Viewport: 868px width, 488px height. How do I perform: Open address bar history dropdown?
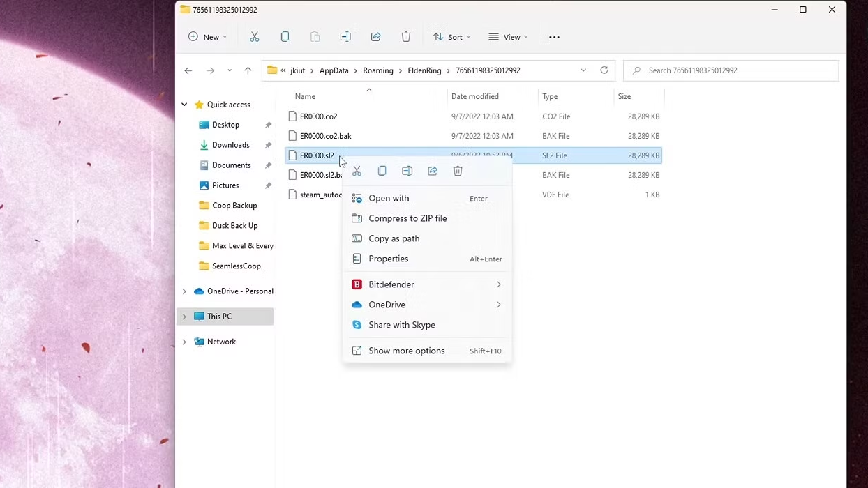point(583,70)
